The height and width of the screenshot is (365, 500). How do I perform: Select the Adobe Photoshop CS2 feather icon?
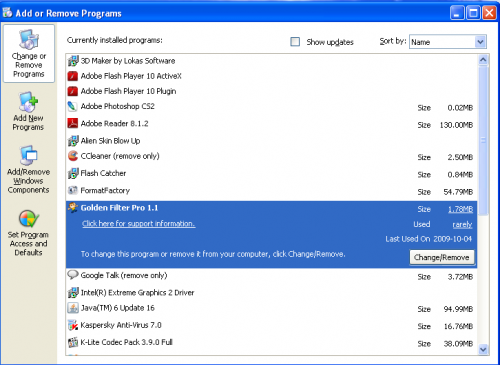coord(73,106)
